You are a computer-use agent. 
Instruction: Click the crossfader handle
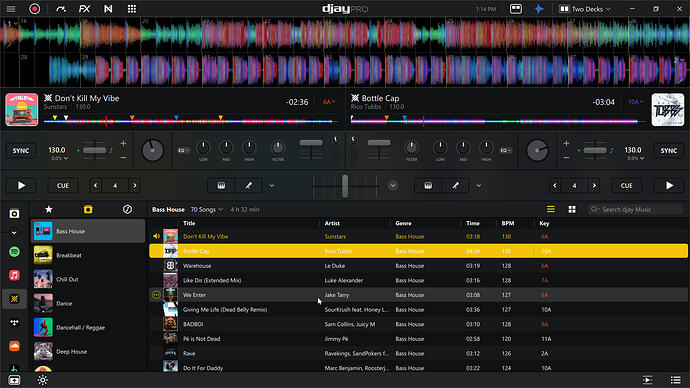345,186
